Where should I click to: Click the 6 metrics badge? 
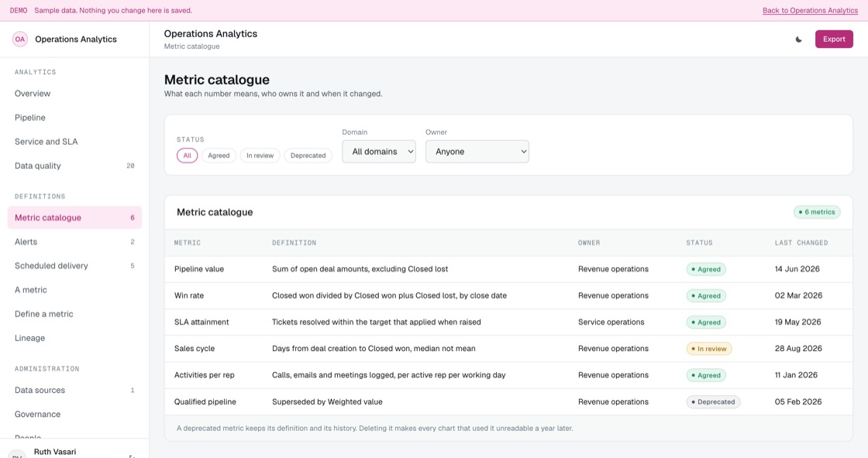coord(817,212)
